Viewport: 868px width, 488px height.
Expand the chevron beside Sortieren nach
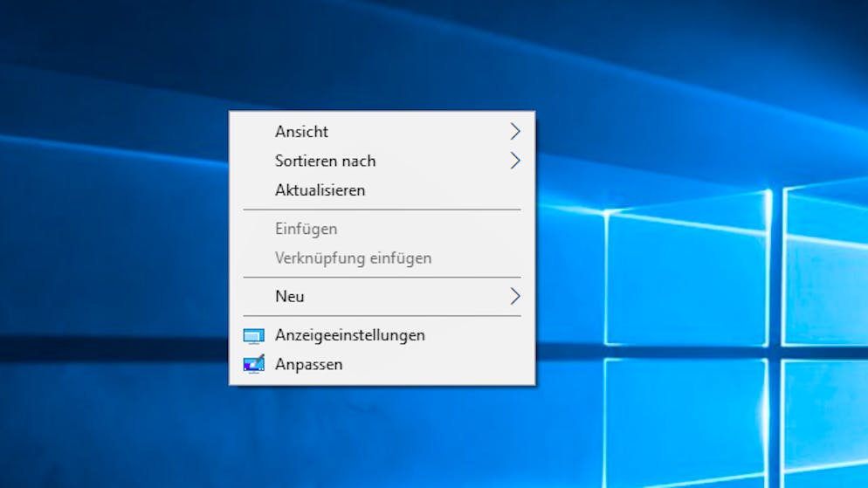(515, 161)
